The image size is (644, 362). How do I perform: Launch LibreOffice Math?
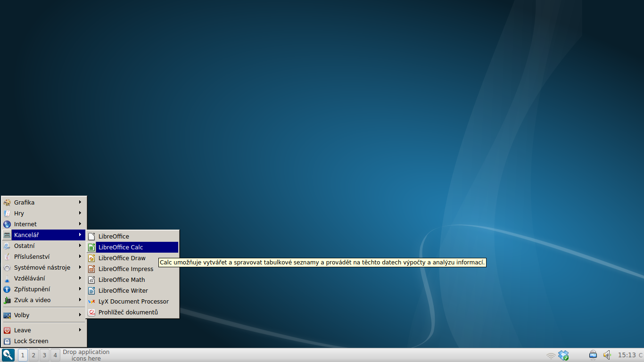[x=121, y=280]
